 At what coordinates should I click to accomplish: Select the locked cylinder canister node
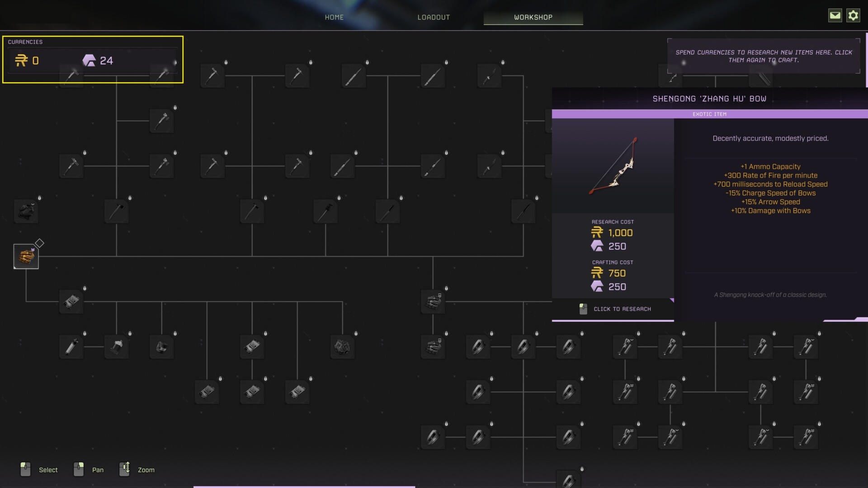tap(71, 347)
